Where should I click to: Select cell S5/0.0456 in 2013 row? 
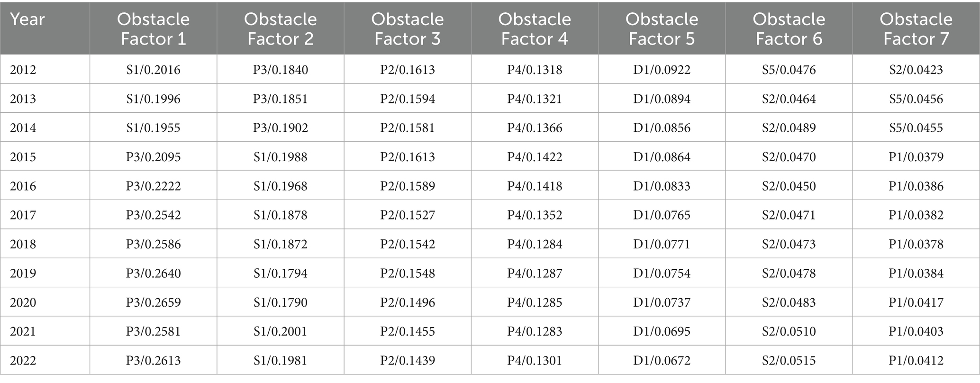tap(916, 99)
